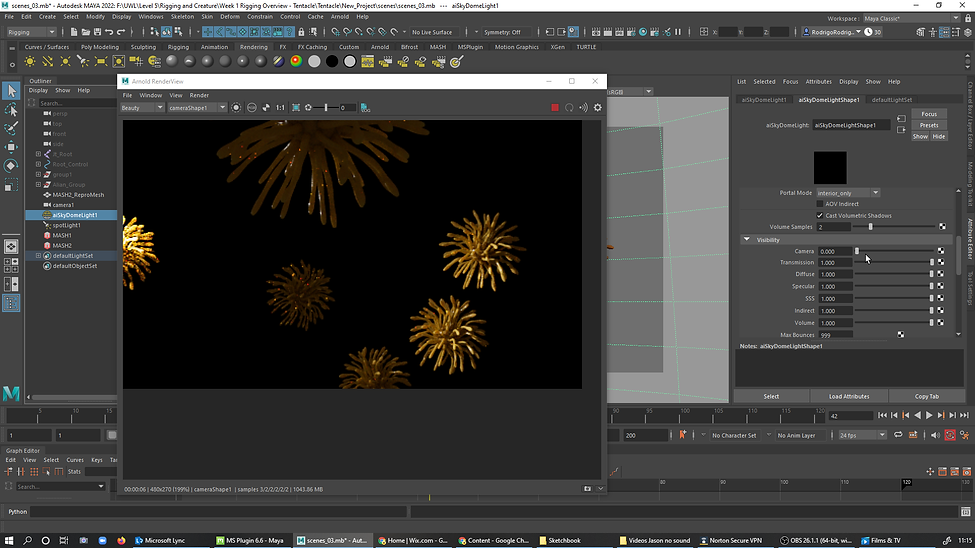
Task: Open Render menu in Arnold RenderView
Action: [199, 95]
